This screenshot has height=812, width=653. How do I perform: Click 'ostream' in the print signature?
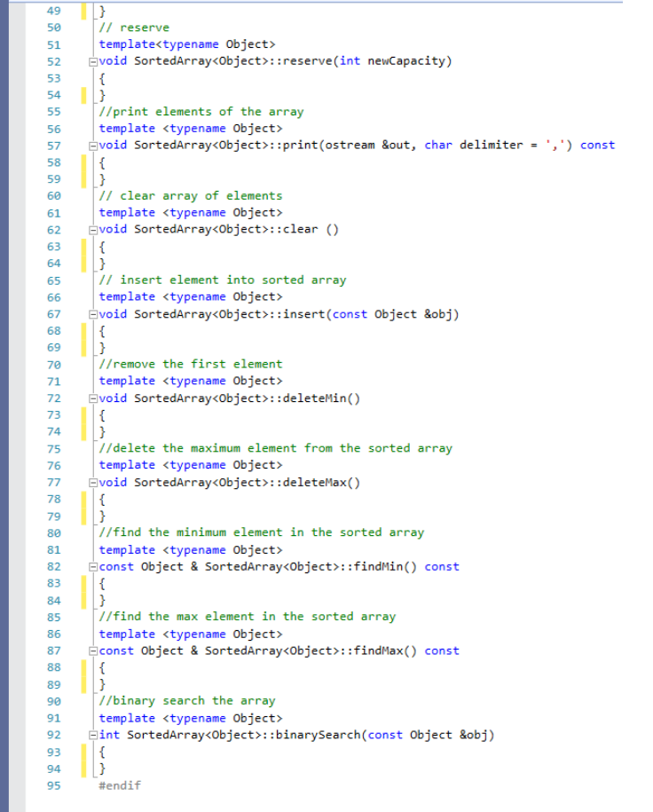point(350,145)
